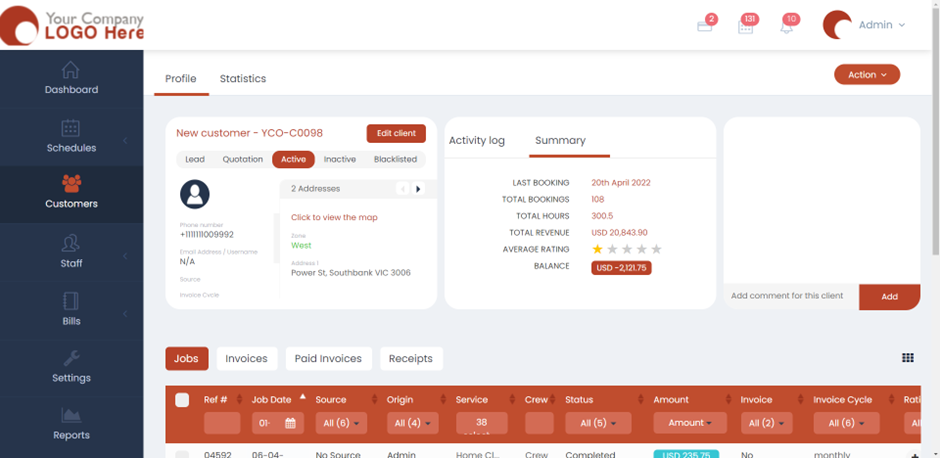Toggle the grid column view icon

[907, 358]
